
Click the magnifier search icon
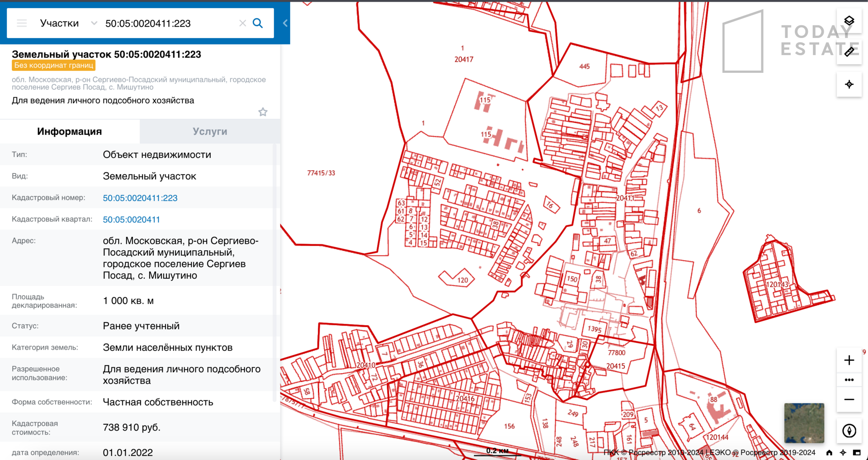pos(258,23)
